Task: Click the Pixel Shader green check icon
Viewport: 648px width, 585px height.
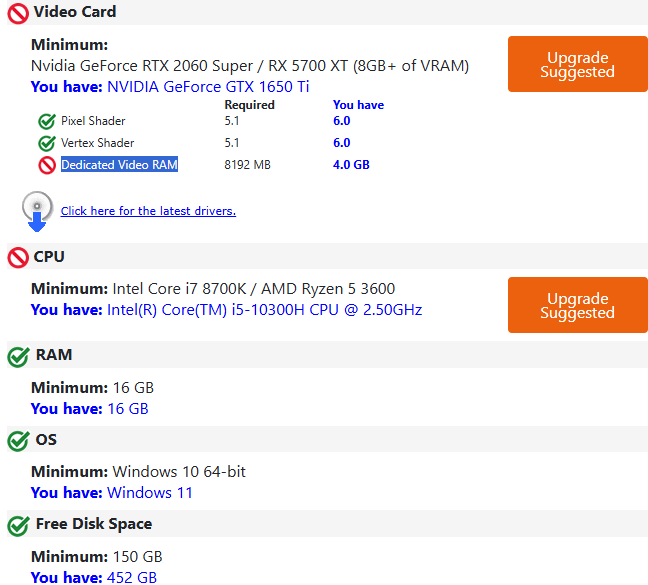Action: [47, 121]
